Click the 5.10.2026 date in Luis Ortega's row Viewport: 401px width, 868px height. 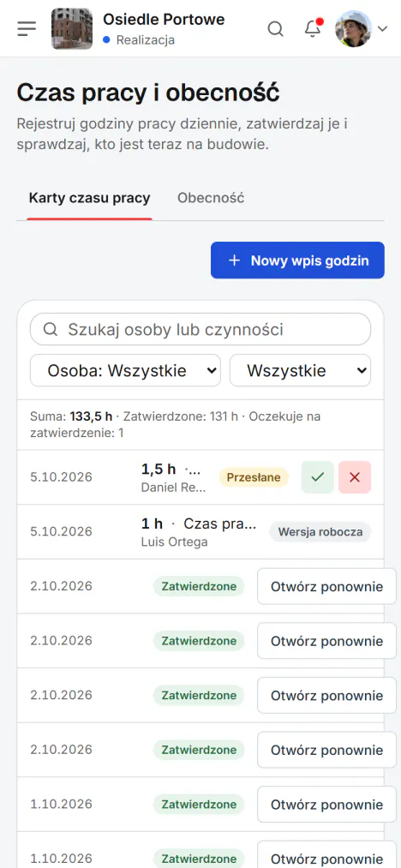62,531
